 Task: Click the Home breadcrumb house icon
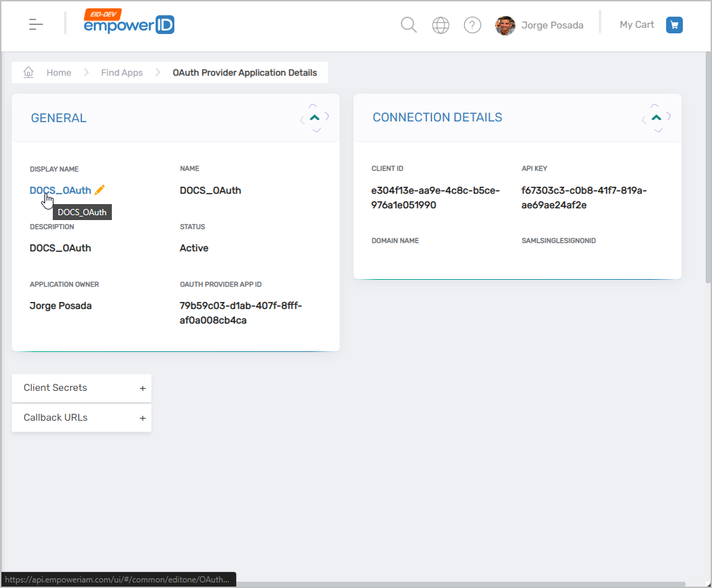(x=28, y=72)
